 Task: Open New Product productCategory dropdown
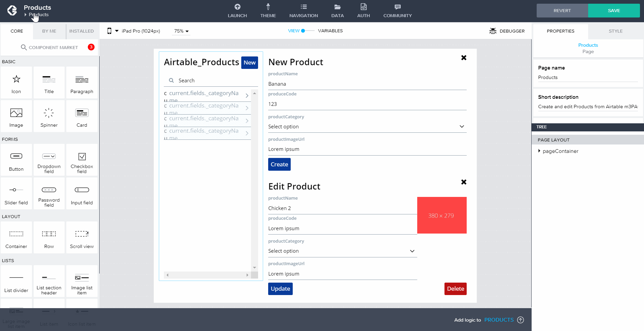click(367, 127)
